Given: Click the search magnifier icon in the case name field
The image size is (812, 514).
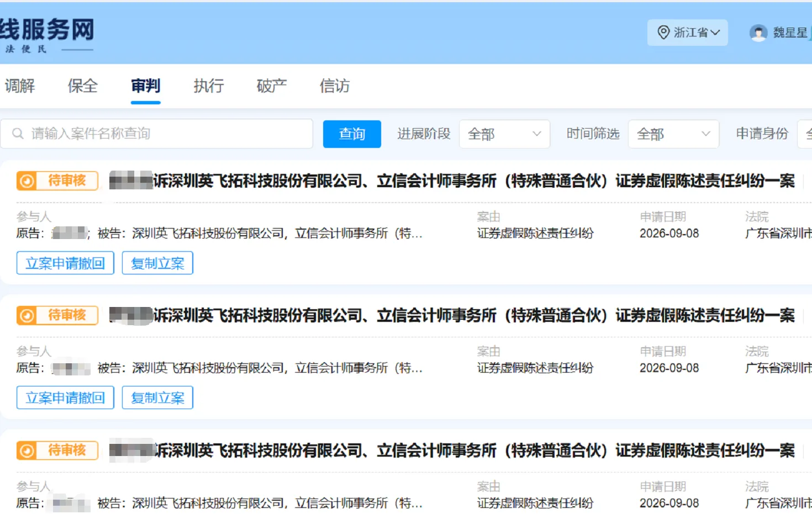Looking at the screenshot, I should pos(18,134).
